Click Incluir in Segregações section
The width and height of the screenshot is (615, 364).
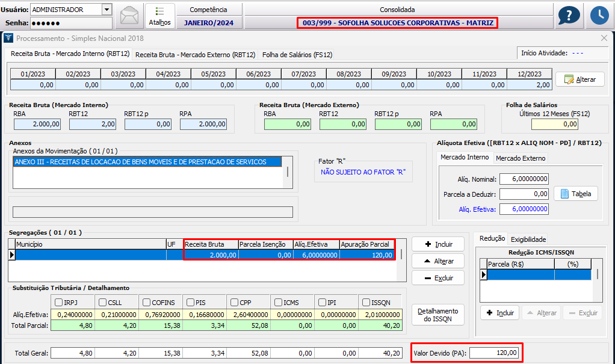click(437, 244)
